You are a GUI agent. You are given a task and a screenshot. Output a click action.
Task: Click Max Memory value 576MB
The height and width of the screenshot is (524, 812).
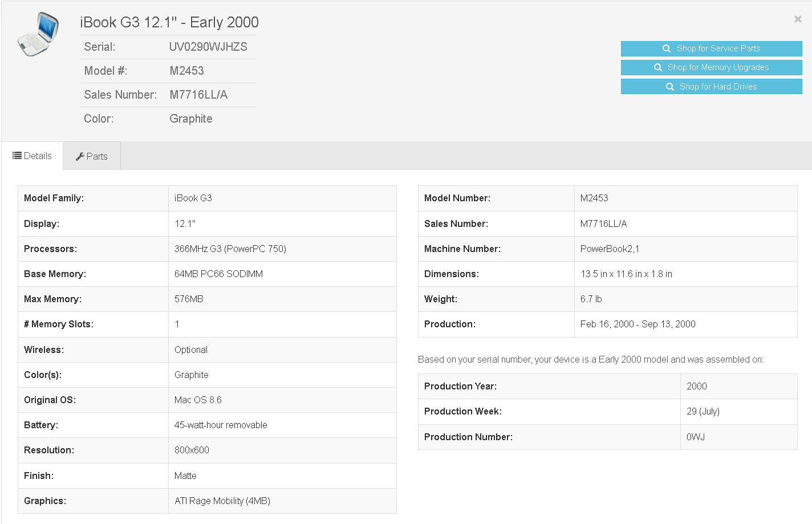[189, 299]
